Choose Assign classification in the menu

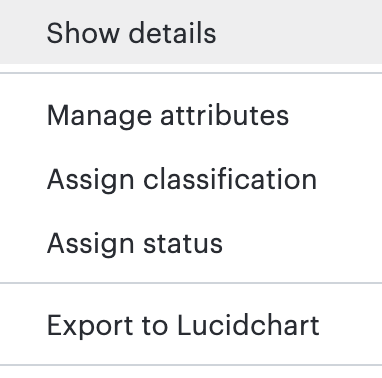pos(191,179)
